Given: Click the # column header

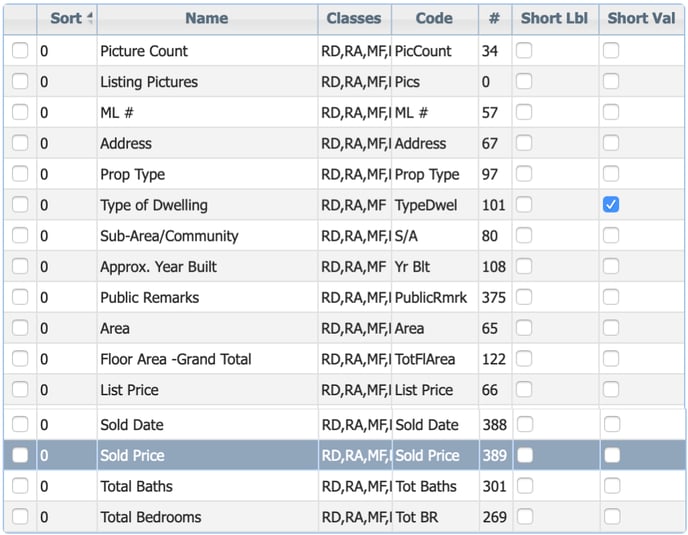Looking at the screenshot, I should click(x=494, y=18).
